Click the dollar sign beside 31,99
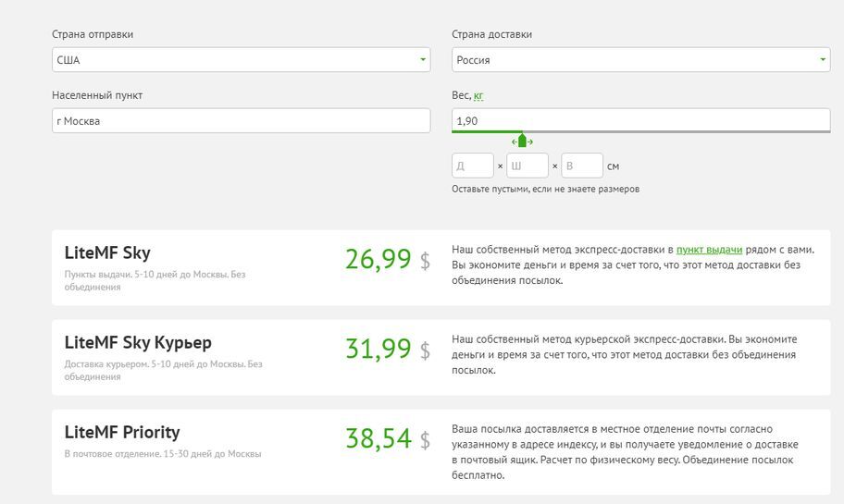Image resolution: width=844 pixels, height=504 pixels. [x=425, y=350]
